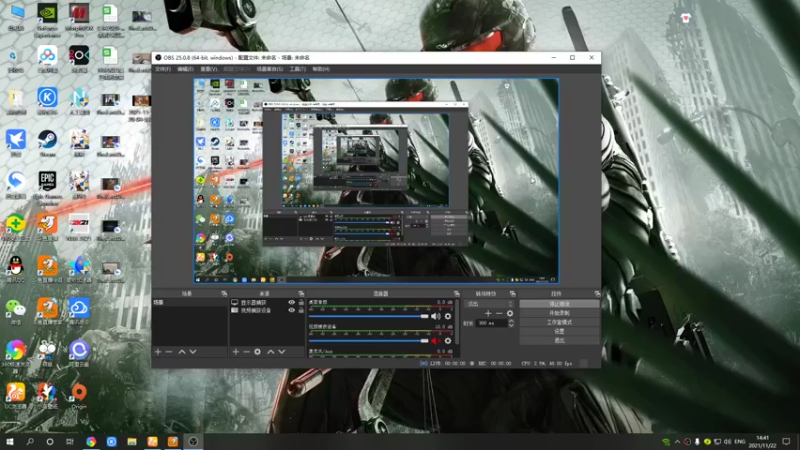Move selected scene up with arrow
Image resolution: width=800 pixels, height=450 pixels.
182,352
